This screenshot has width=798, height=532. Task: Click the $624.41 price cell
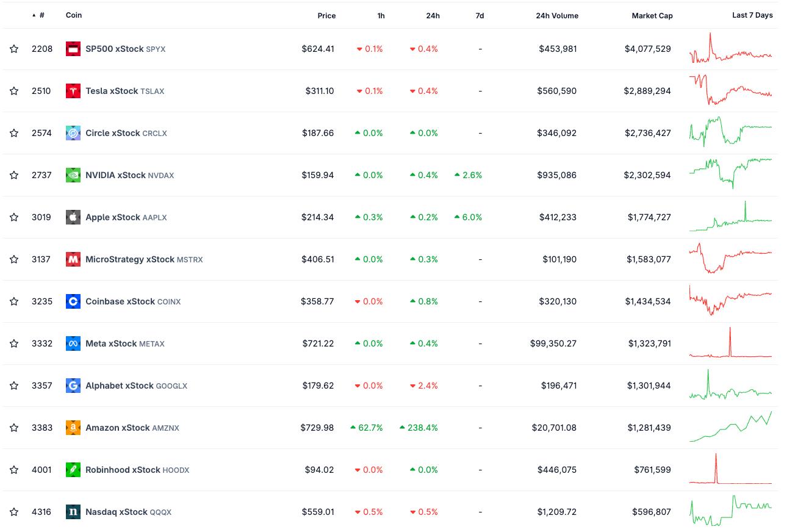click(x=318, y=49)
